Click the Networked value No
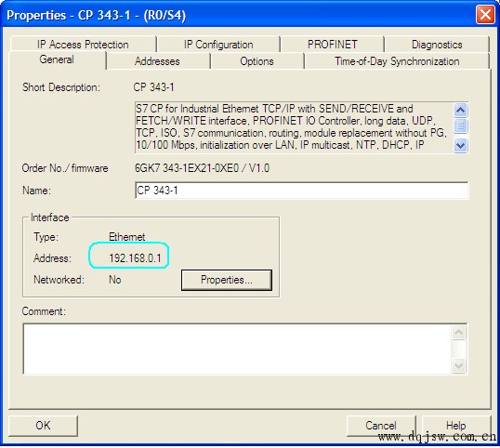500x448 pixels. point(115,280)
